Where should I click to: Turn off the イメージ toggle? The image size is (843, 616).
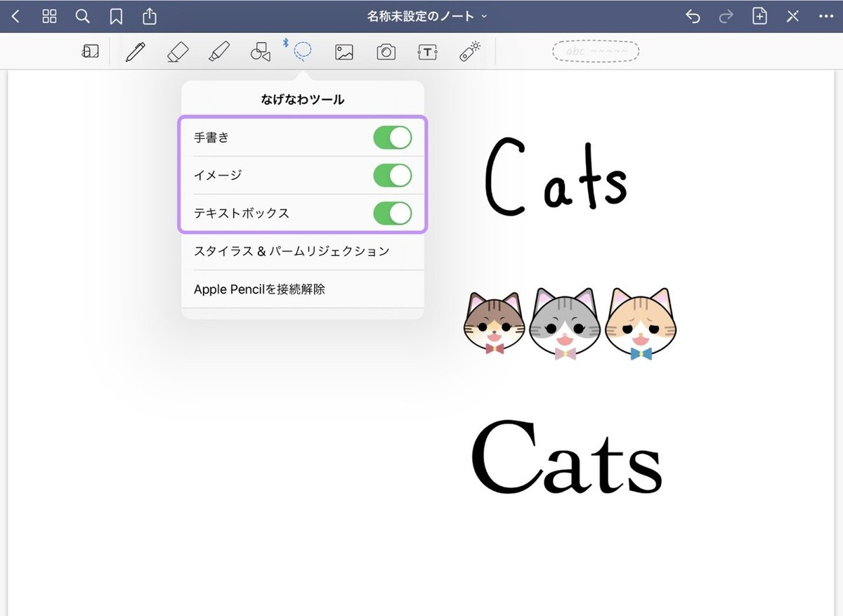coord(392,175)
